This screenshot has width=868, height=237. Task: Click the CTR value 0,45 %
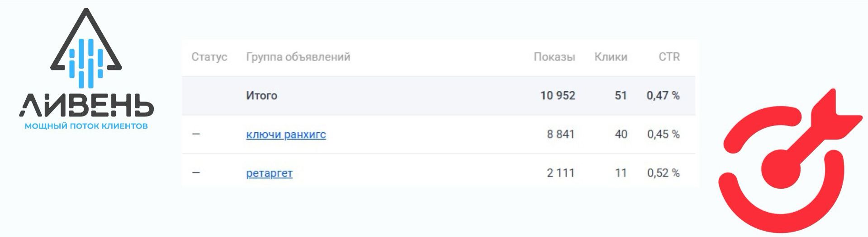(x=663, y=135)
